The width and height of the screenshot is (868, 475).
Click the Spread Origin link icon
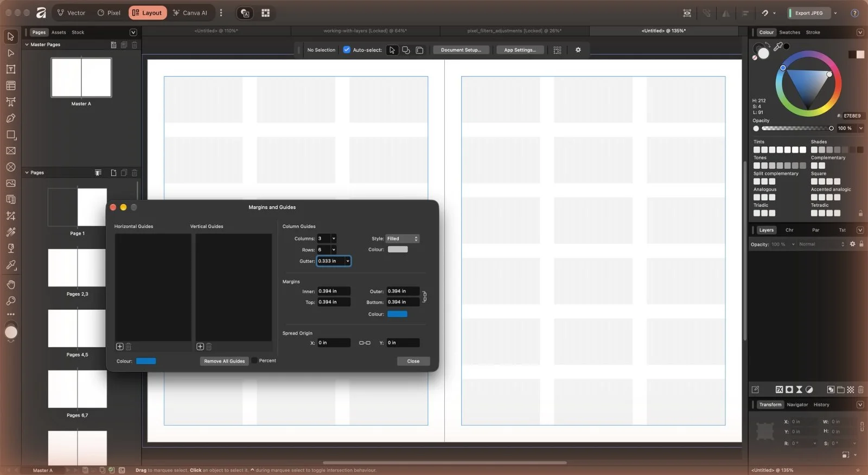click(x=365, y=343)
